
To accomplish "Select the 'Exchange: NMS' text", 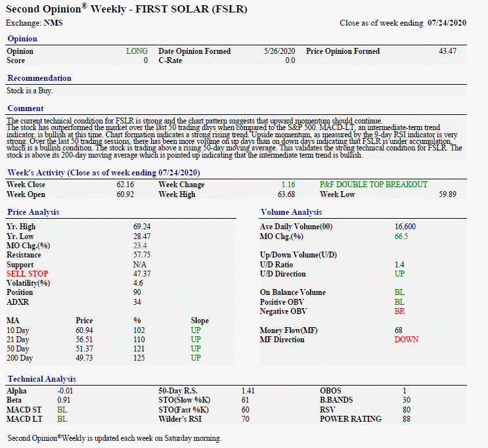I will tap(34, 23).
